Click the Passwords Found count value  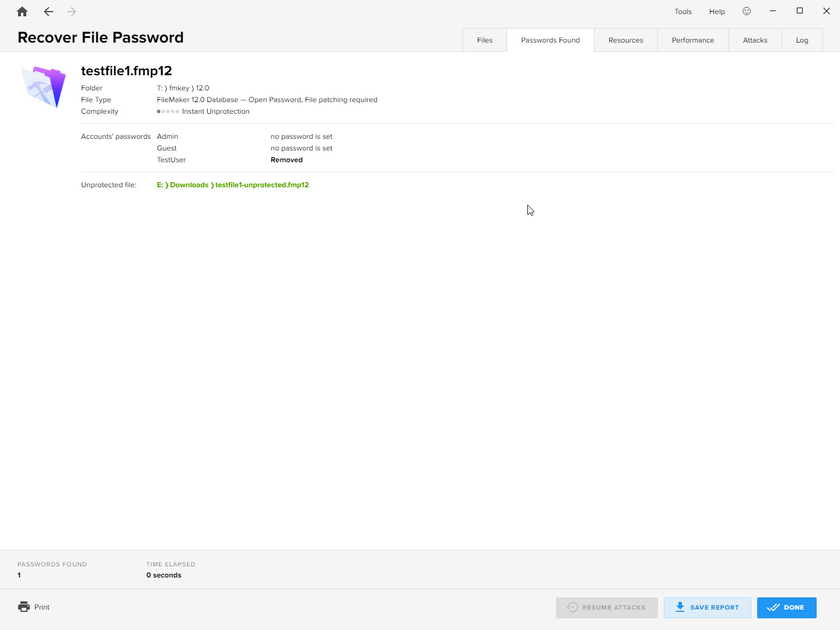coord(19,575)
